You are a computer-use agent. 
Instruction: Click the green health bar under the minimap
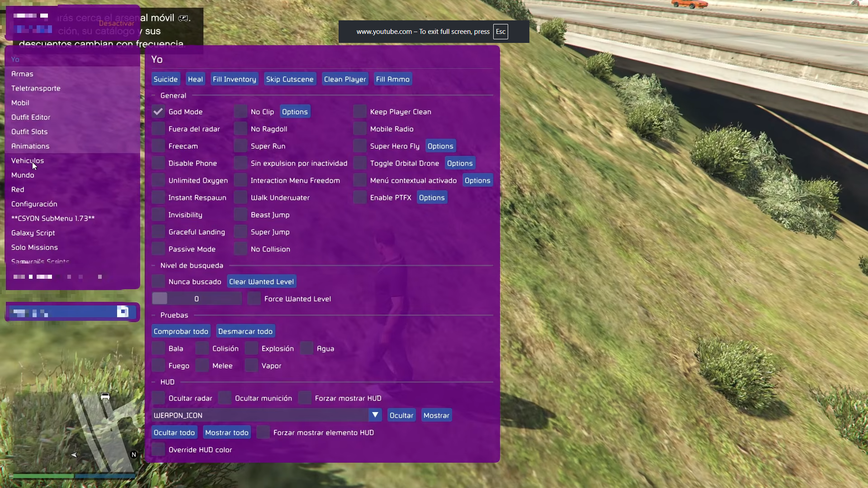(x=43, y=476)
